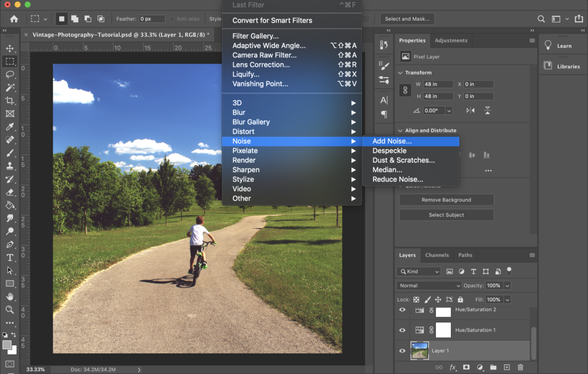Viewport: 588px width, 374px height.
Task: Create new adjustment layer icon
Action: tap(479, 367)
